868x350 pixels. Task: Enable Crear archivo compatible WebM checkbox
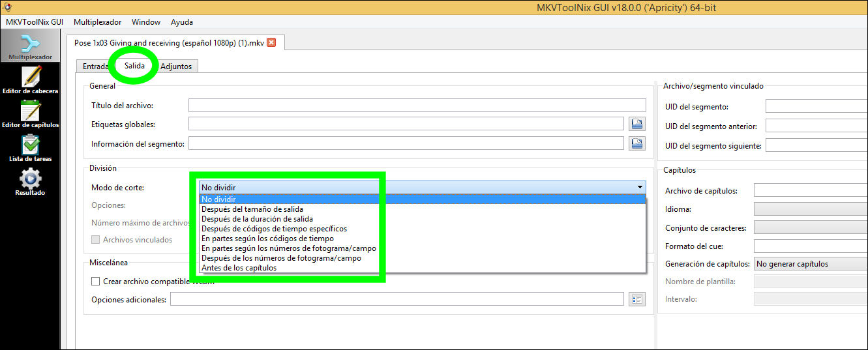[96, 282]
